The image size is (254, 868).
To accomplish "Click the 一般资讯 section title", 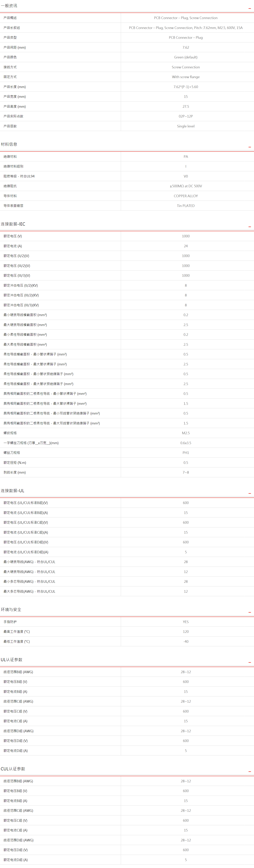I will [9, 6].
